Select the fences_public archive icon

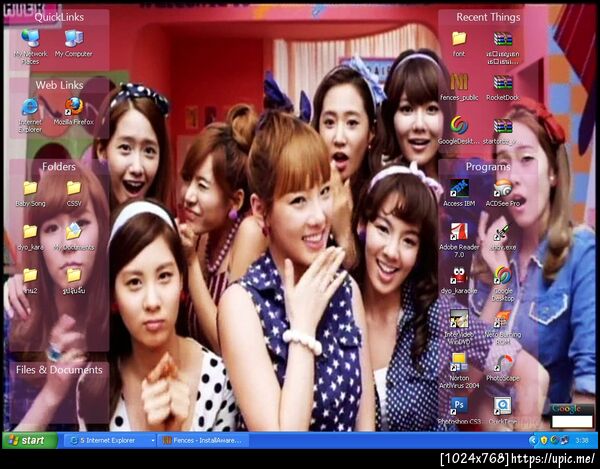tap(459, 88)
